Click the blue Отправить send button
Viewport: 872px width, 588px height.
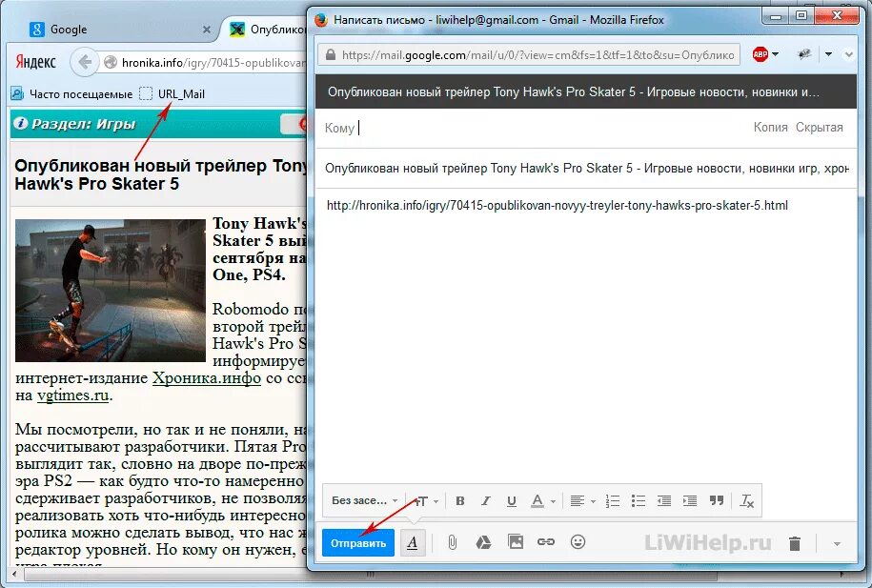click(358, 543)
